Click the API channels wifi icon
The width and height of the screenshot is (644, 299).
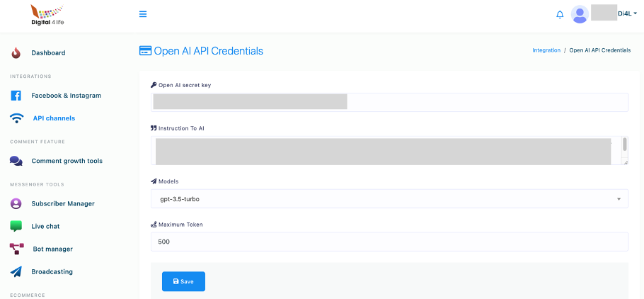[16, 118]
